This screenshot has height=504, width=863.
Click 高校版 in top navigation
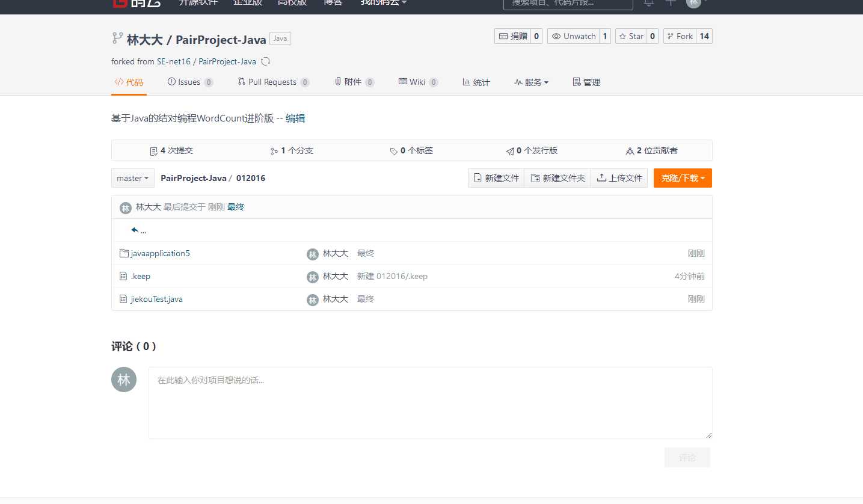[x=292, y=2]
